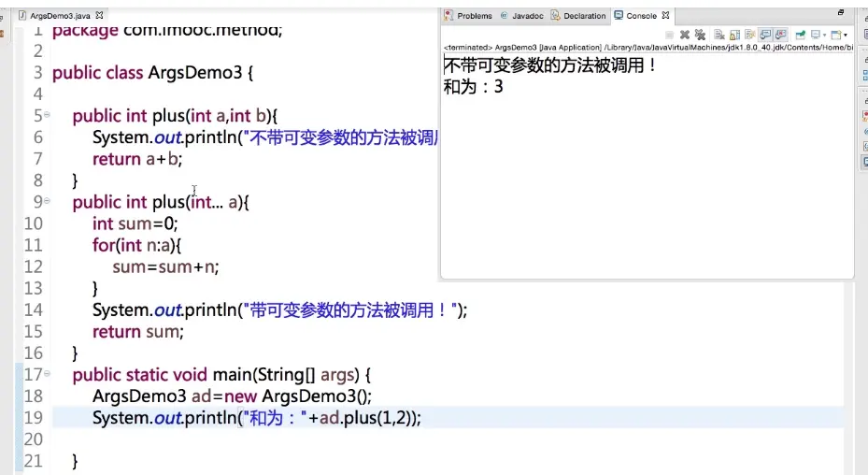Screen dimensions: 868x475
Task: Clear the console output
Action: coord(719,35)
